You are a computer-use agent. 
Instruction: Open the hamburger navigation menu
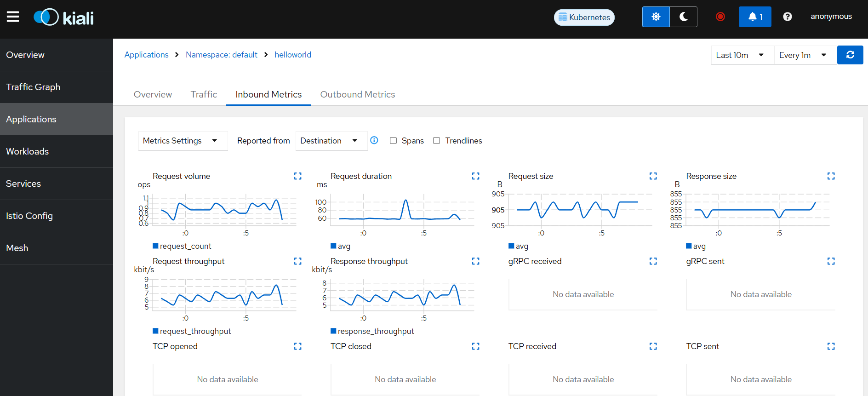(13, 17)
